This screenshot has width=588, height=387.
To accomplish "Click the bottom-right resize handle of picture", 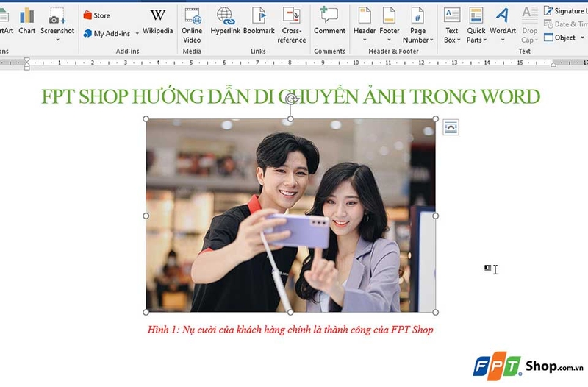I will tap(435, 312).
